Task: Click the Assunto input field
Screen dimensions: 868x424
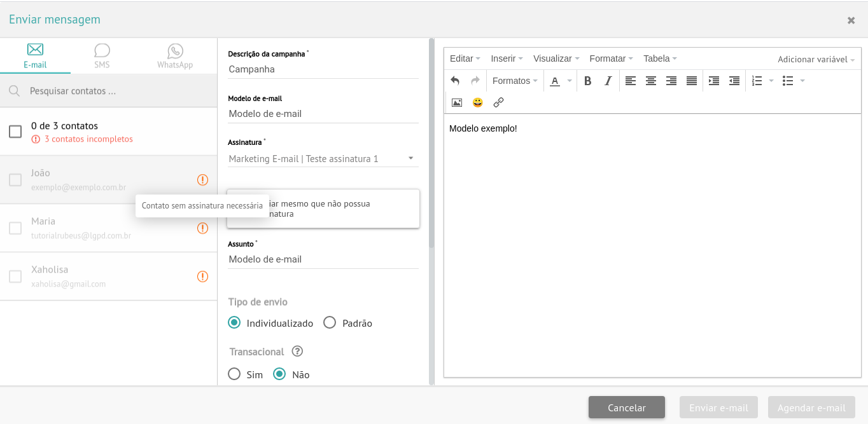Action: pos(323,259)
